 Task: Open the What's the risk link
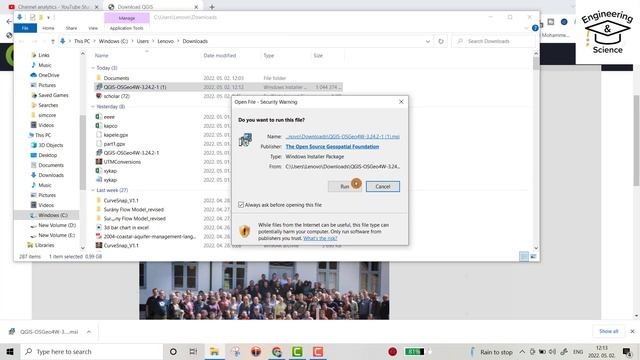pos(320,238)
